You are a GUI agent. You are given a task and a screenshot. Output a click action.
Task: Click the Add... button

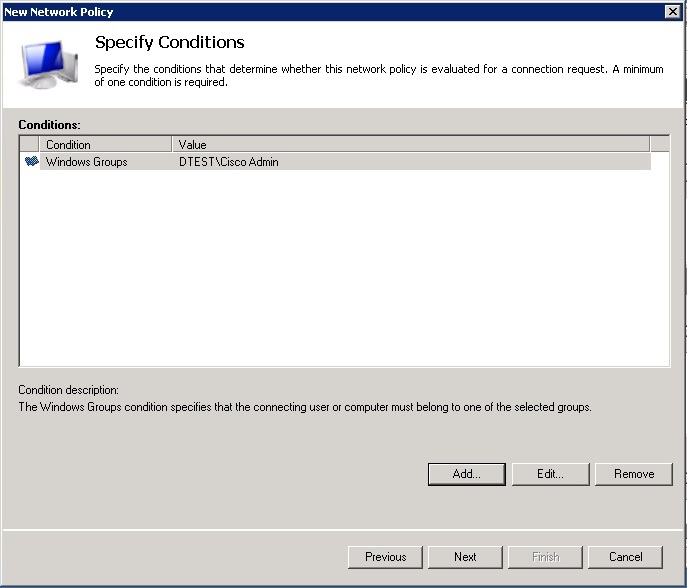466,474
